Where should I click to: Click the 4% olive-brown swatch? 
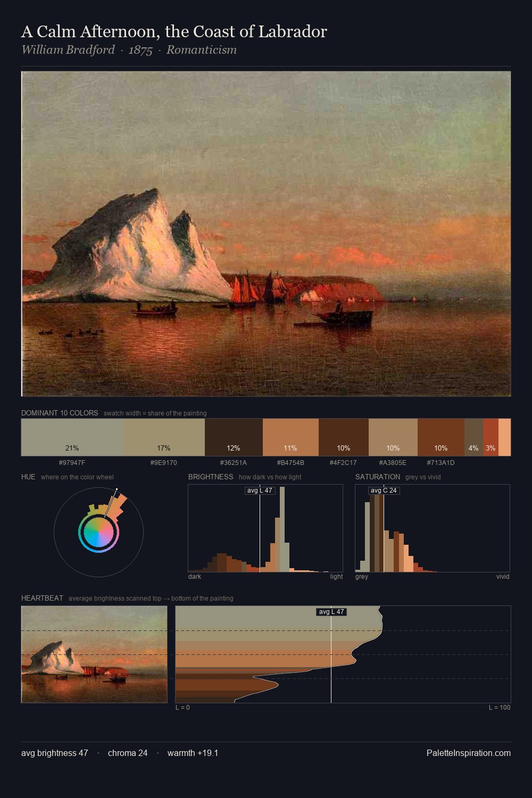pos(473,437)
